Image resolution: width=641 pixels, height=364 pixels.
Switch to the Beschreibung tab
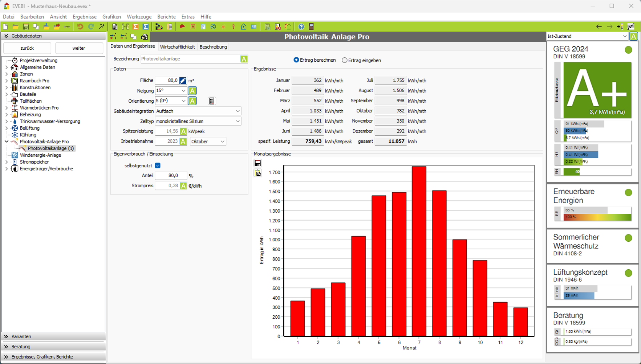pos(213,47)
